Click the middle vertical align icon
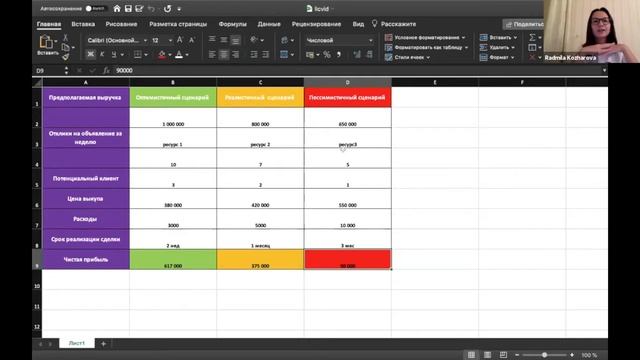Viewport: 640px width, 360px height. click(x=224, y=40)
